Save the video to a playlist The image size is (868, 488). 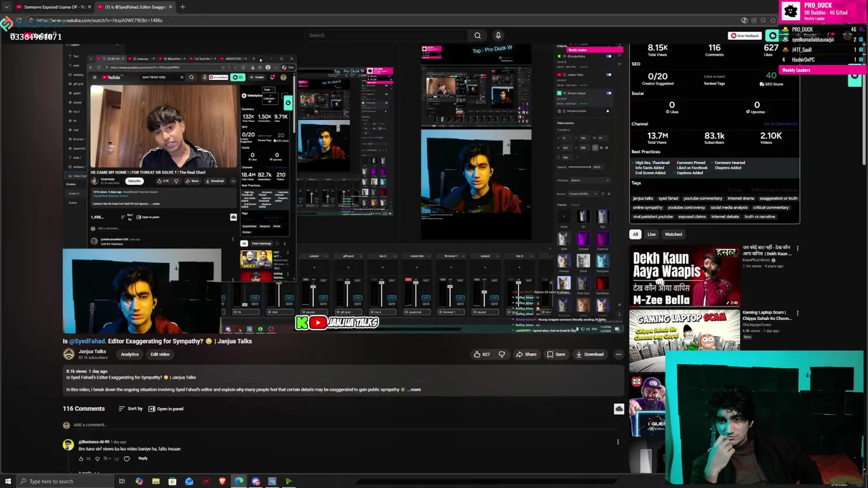pyautogui.click(x=555, y=354)
